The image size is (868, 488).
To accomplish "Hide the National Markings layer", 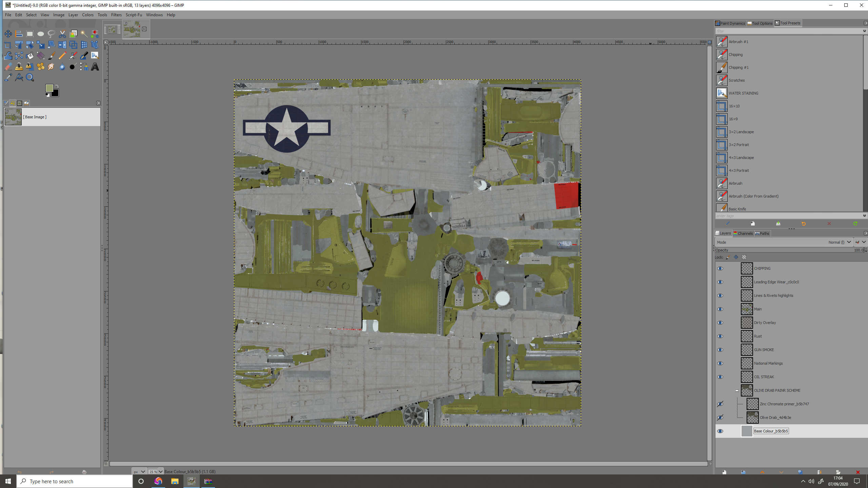I will coord(720,363).
